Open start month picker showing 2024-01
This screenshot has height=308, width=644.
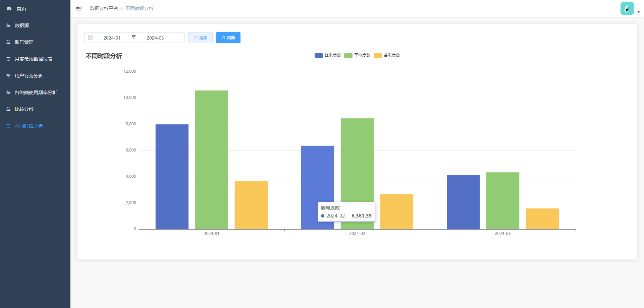coord(112,38)
